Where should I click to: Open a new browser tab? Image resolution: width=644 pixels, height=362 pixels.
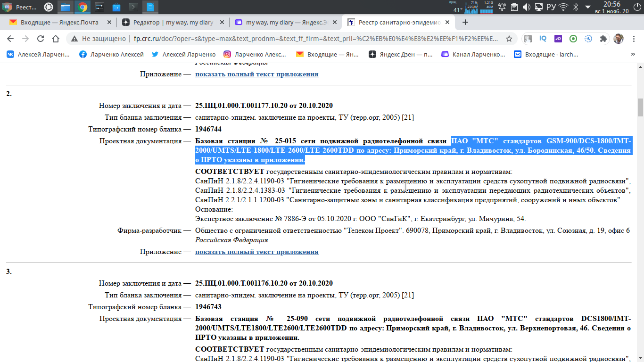tap(465, 22)
